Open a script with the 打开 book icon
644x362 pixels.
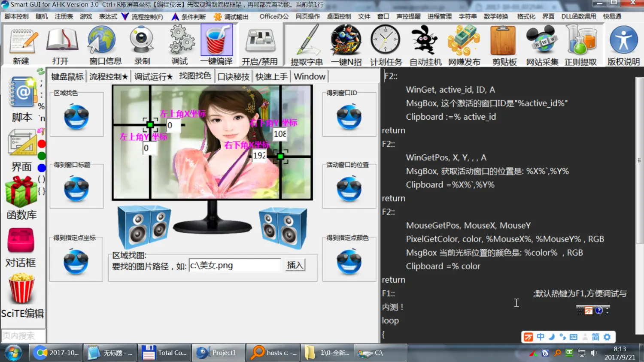point(61,41)
